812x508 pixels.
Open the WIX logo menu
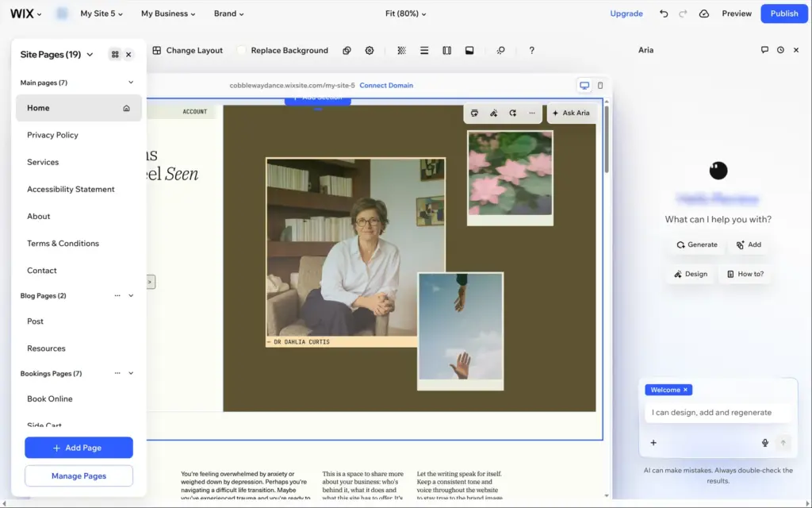tap(26, 13)
